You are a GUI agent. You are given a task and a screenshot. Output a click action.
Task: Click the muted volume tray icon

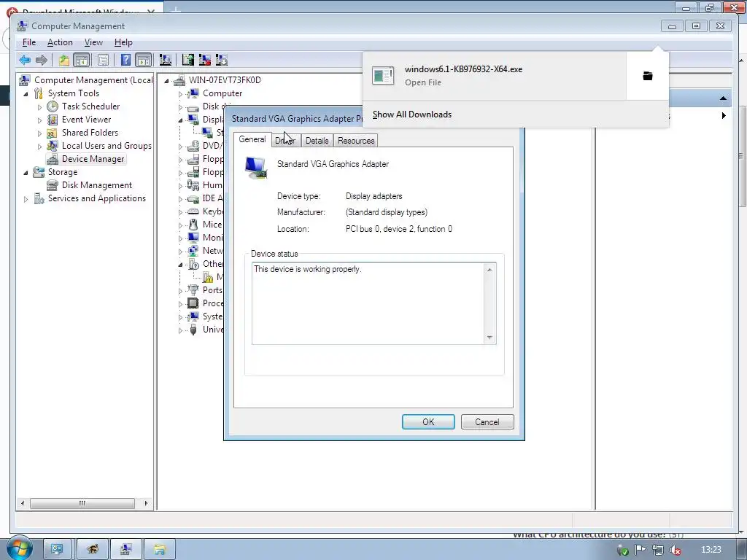pos(675,550)
